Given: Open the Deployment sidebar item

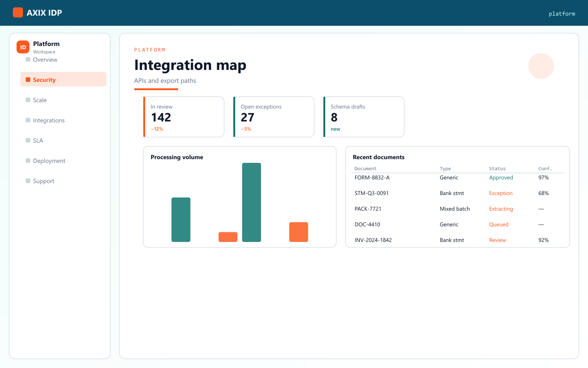Looking at the screenshot, I should 63,161.
